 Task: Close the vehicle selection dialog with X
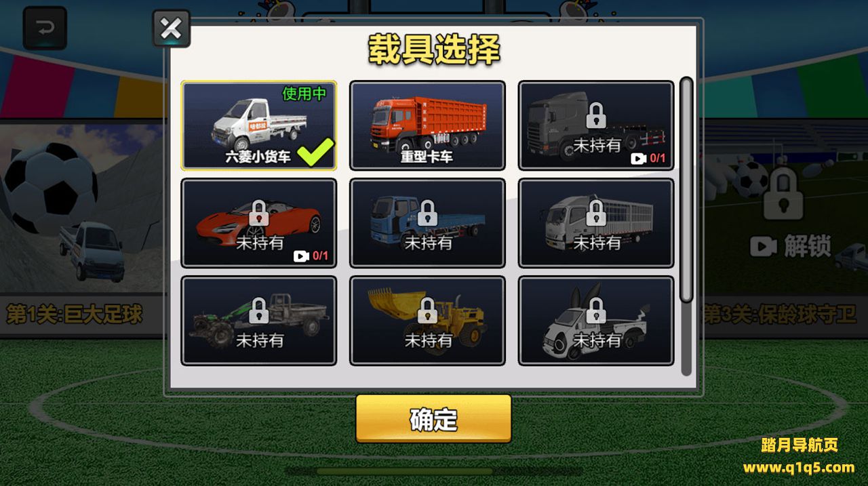(171, 28)
